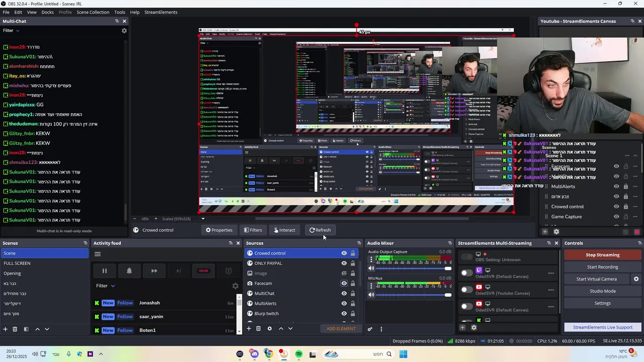644x362 pixels.
Task: Pop out the Sources dock
Action: pyautogui.click(x=359, y=243)
